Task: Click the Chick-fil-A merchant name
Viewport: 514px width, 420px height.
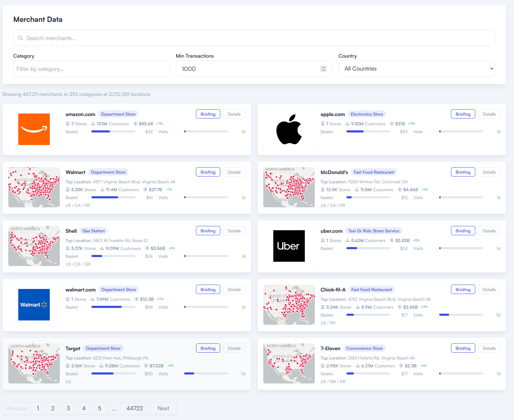Action: (333, 290)
